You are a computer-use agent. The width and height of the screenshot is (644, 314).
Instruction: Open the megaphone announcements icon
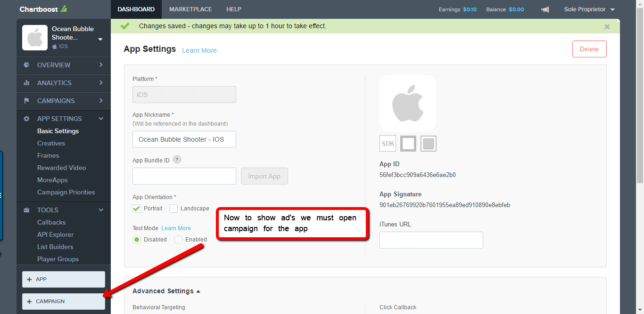(545, 9)
